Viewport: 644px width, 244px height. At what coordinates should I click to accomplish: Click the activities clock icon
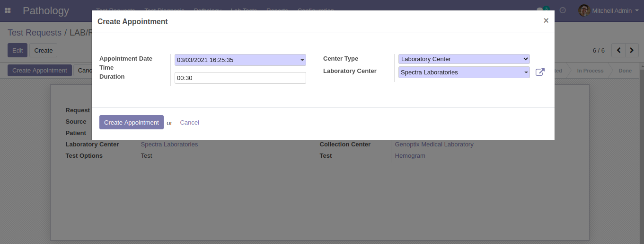click(x=563, y=10)
